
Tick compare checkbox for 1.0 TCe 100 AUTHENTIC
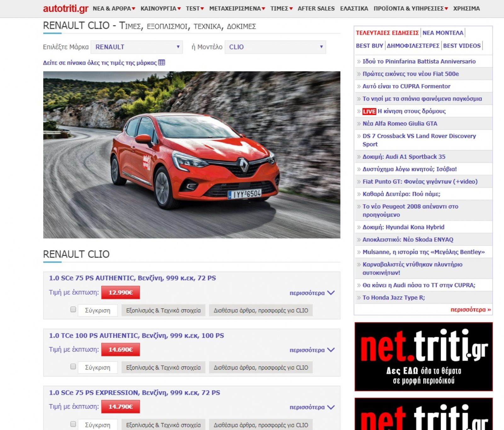coord(73,366)
